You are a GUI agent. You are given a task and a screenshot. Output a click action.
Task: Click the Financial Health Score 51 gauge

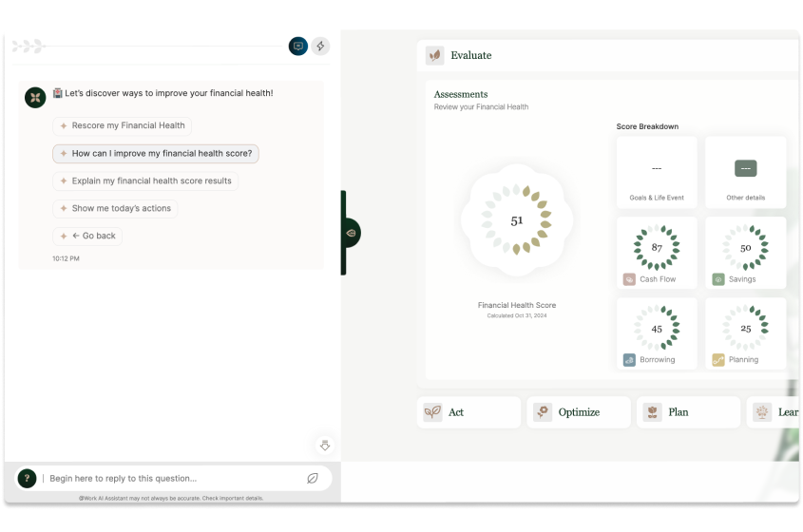point(517,220)
